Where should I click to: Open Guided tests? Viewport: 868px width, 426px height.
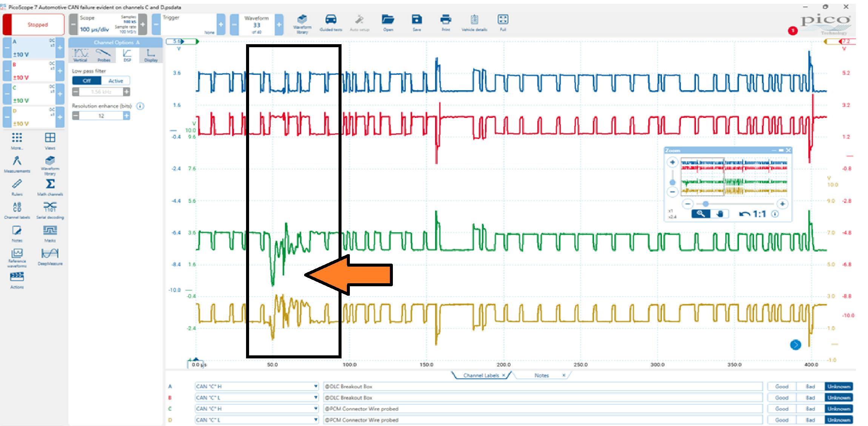[330, 23]
